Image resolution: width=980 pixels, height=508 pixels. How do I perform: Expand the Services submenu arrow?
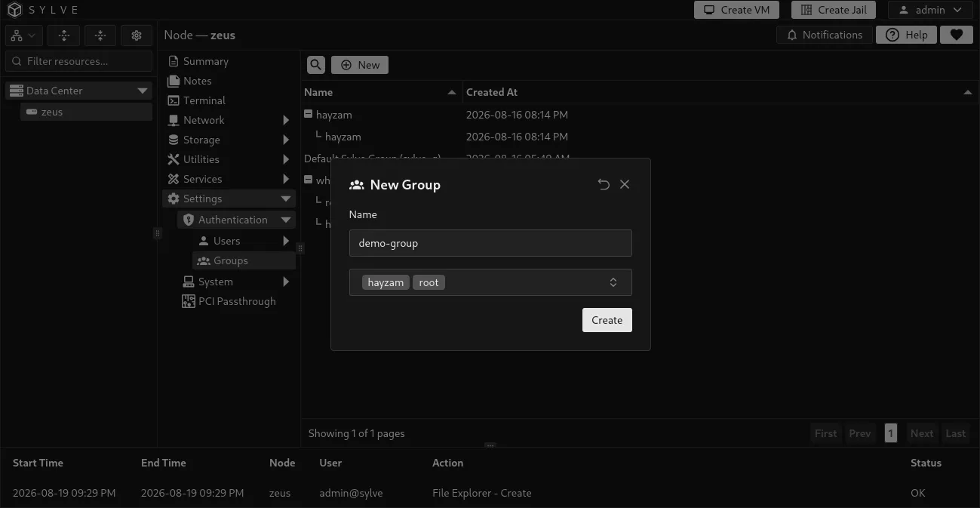(x=286, y=179)
